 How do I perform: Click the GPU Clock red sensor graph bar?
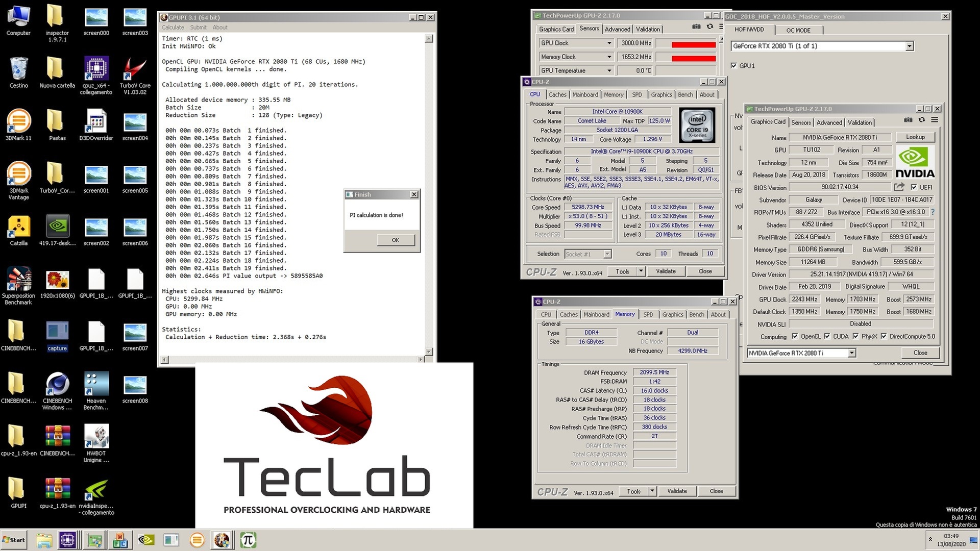pyautogui.click(x=694, y=45)
